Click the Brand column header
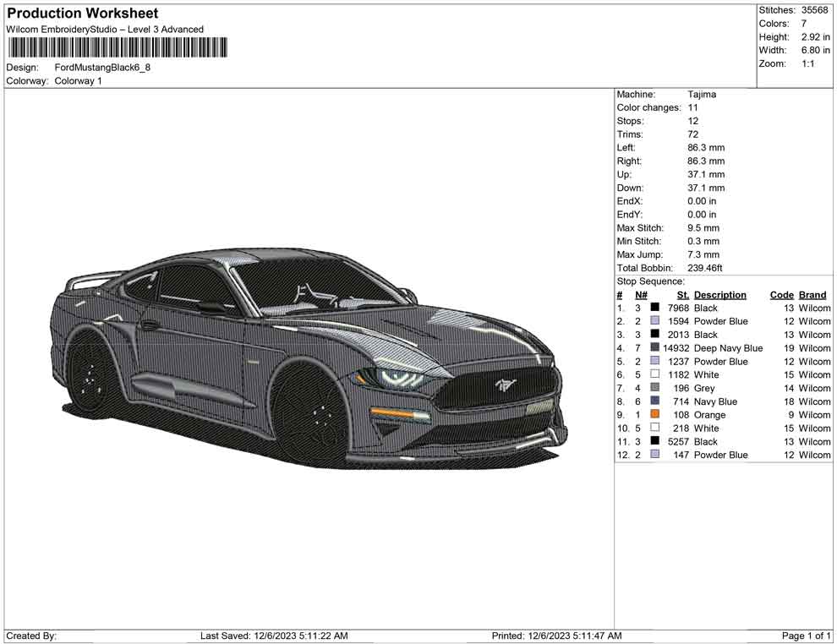The image size is (837, 644). pyautogui.click(x=812, y=294)
